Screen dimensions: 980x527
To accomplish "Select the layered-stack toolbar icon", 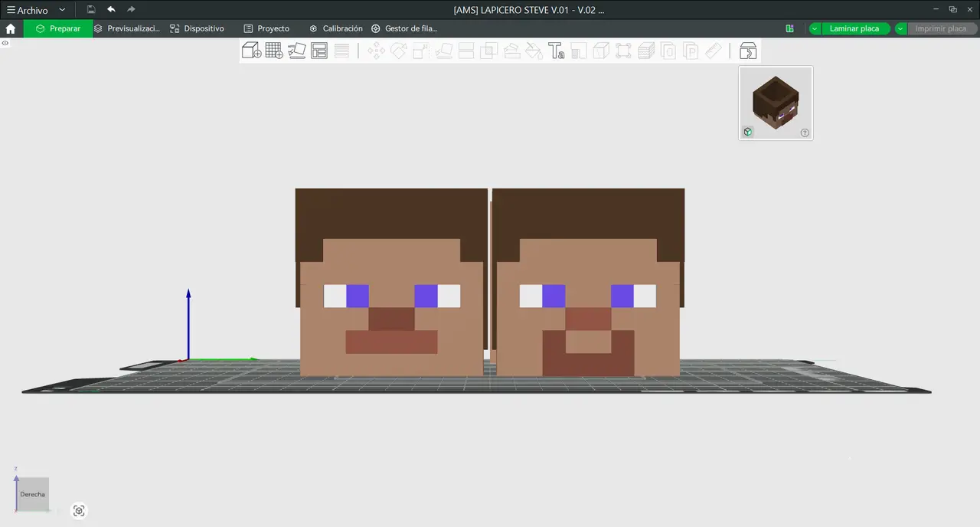I will pos(646,51).
